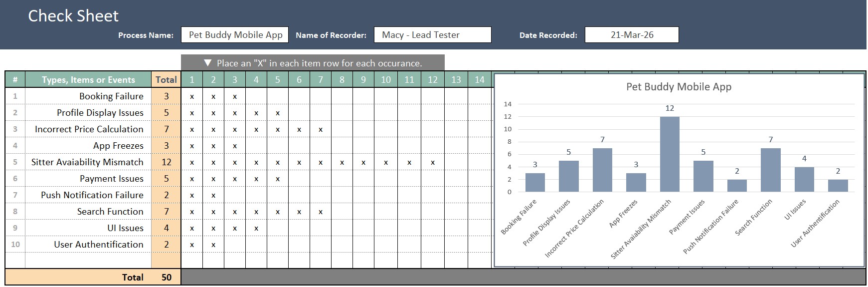Select the X in column 2 of User Authentification

point(213,245)
